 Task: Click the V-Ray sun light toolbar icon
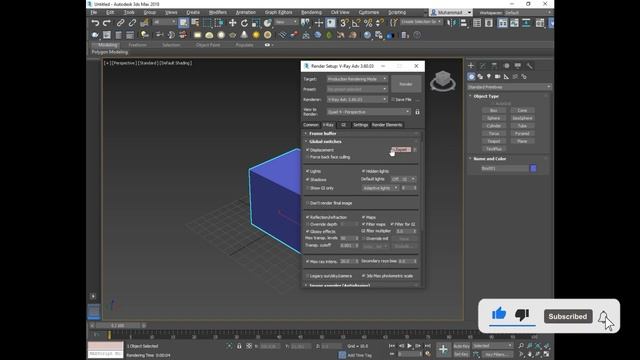256,35
